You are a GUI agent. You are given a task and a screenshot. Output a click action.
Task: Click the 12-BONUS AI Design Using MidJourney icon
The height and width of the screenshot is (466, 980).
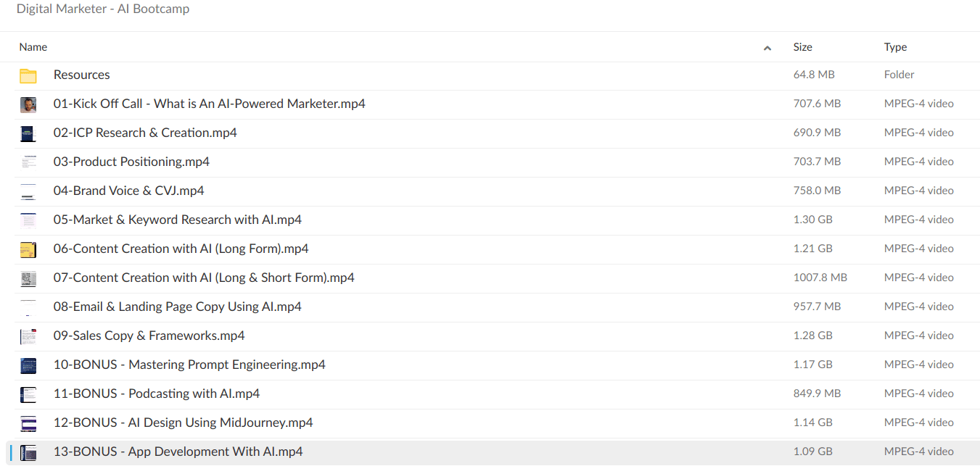[x=28, y=423]
